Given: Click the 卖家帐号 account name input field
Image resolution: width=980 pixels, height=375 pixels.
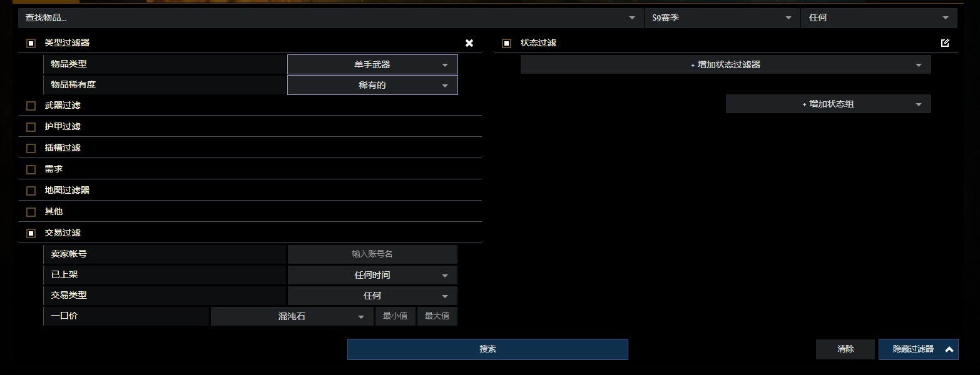Looking at the screenshot, I should tap(372, 254).
